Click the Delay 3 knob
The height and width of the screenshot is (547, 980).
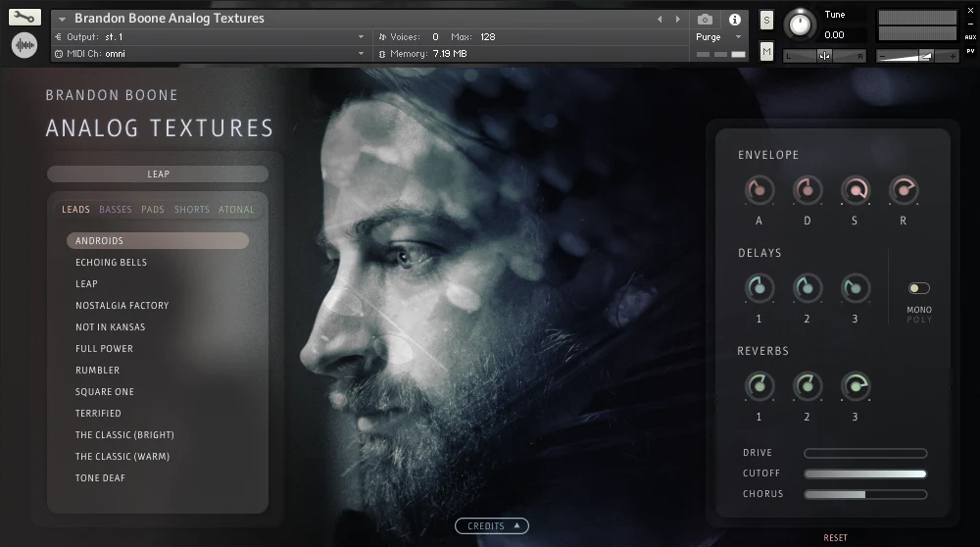coord(855,288)
